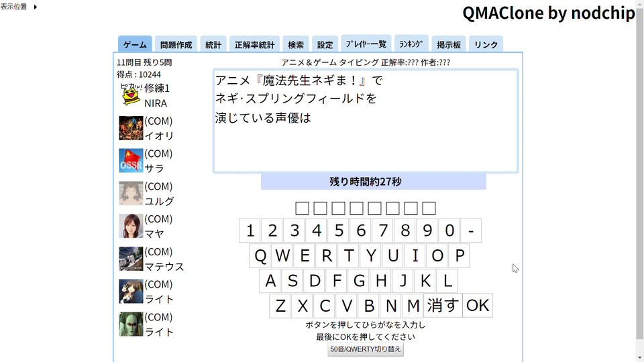Tap the L key
This screenshot has height=362, width=644.
point(447,281)
